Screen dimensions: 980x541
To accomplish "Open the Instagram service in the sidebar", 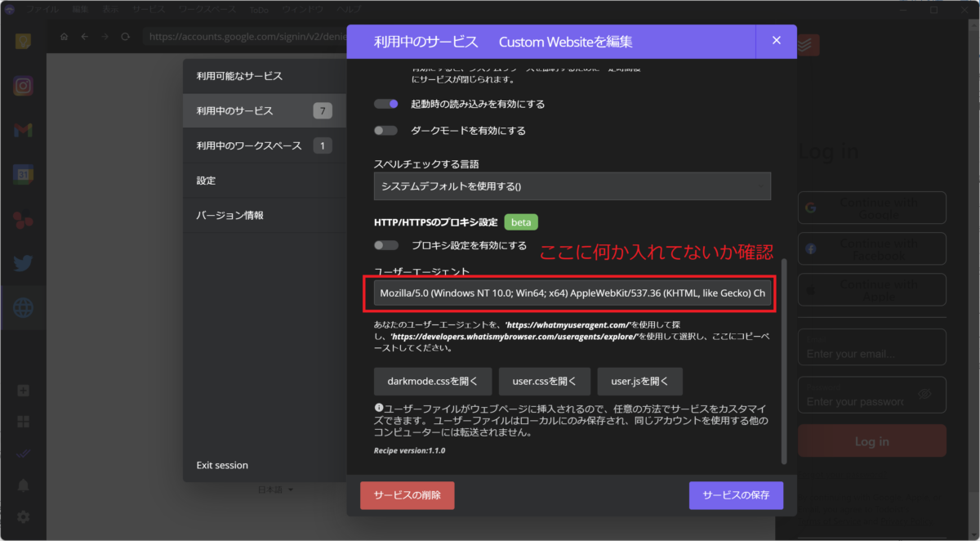I will 22,85.
